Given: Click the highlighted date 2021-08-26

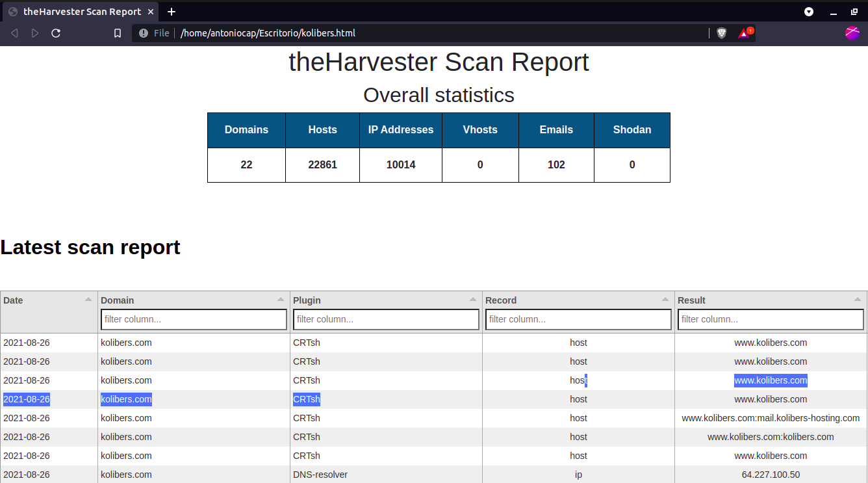Looking at the screenshot, I should [27, 399].
